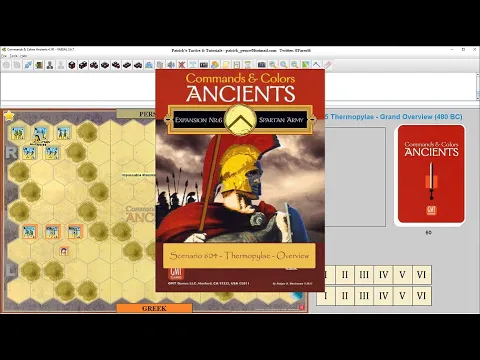Open the Help menu
This screenshot has height=360, width=480.
(23, 56)
